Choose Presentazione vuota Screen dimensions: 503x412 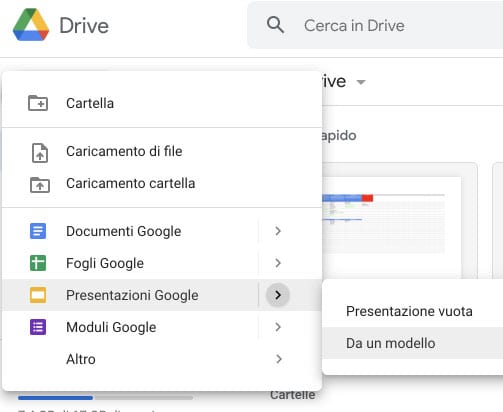[413, 311]
